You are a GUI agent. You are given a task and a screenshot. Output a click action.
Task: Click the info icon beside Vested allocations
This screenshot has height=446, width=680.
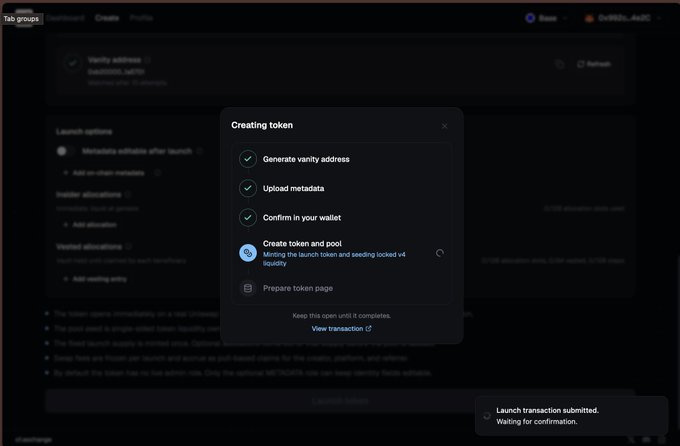click(129, 246)
